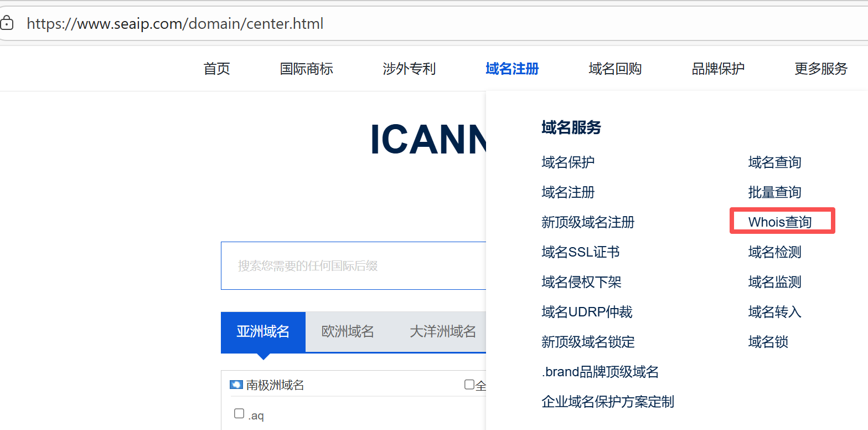Click the site info lock icon in address bar
868x430 pixels.
(x=7, y=24)
